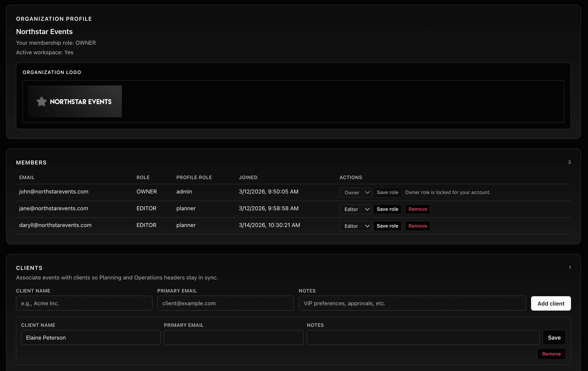The height and width of the screenshot is (371, 588).
Task: Remove the Elaine Peterson client
Action: 551,354
